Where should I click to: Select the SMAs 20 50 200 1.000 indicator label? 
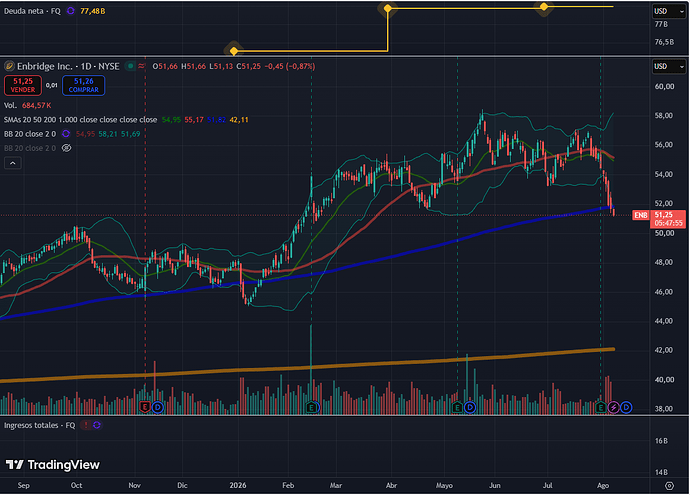(81, 120)
